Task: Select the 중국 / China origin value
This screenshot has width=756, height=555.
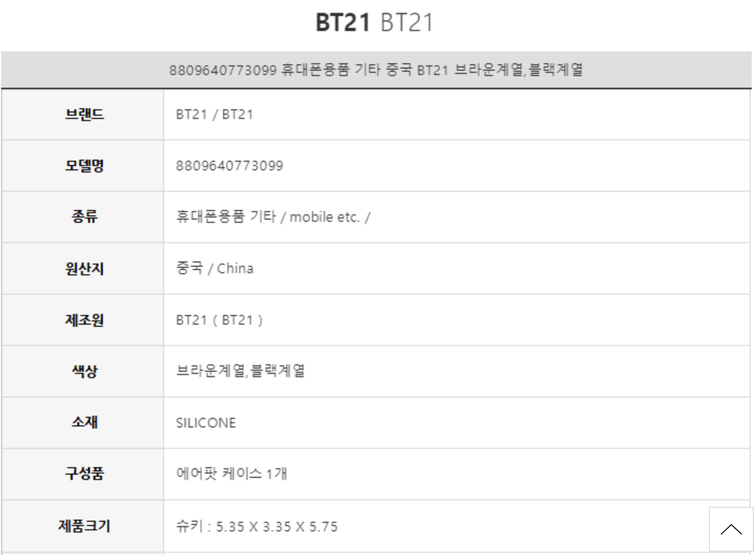Action: point(214,268)
